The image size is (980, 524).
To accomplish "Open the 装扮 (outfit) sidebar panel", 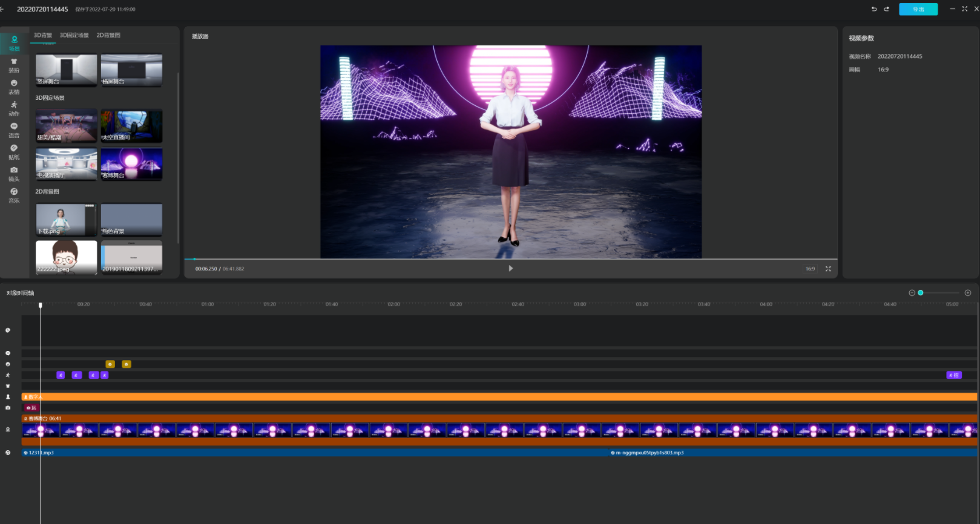I will coord(14,65).
